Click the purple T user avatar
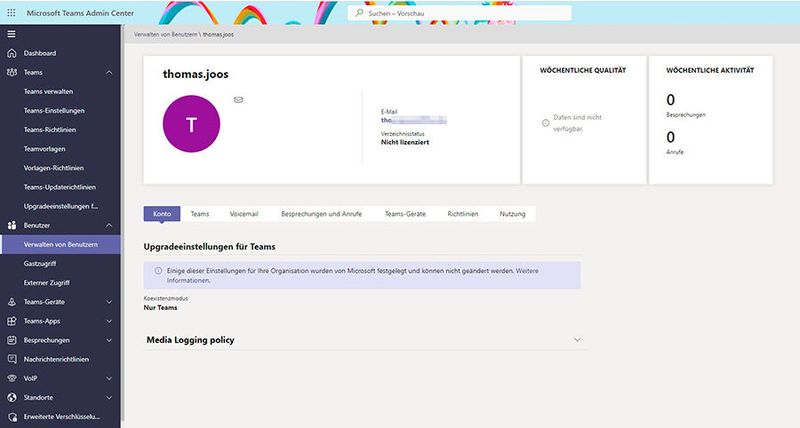The width and height of the screenshot is (800, 428). point(191,124)
